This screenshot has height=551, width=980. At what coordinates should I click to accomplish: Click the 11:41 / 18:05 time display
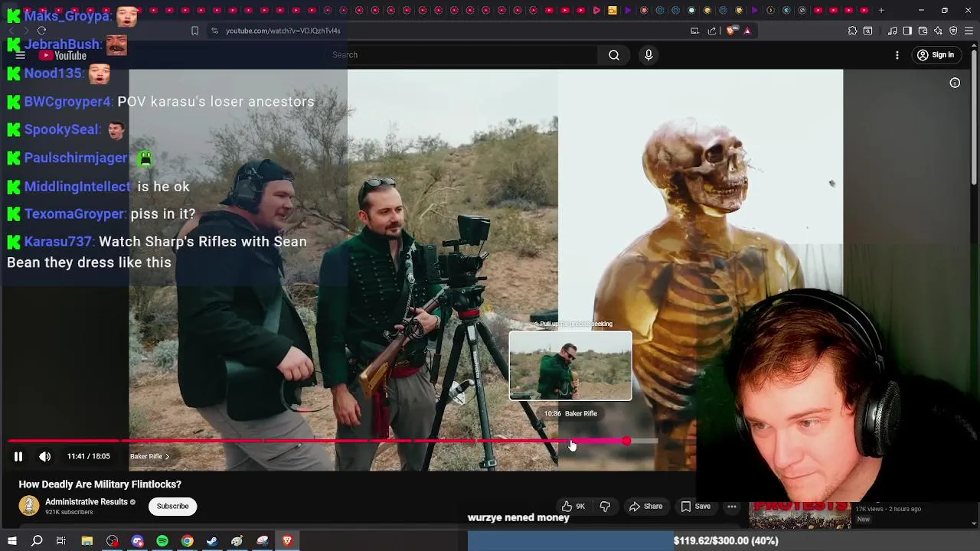coord(88,456)
